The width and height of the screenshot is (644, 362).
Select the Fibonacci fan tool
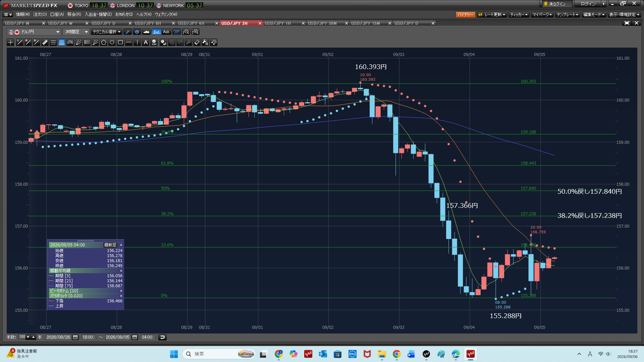point(78,42)
